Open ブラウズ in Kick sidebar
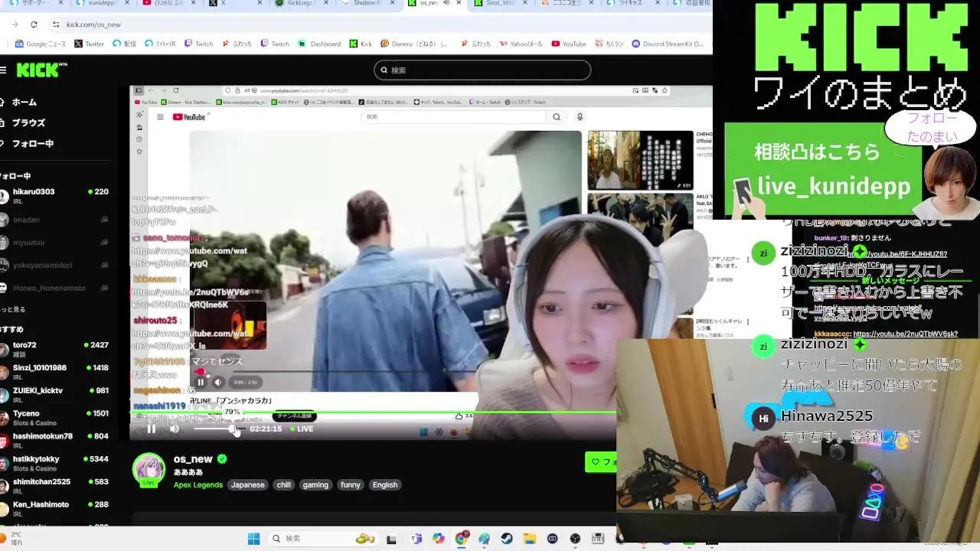The image size is (980, 551). 24,122
